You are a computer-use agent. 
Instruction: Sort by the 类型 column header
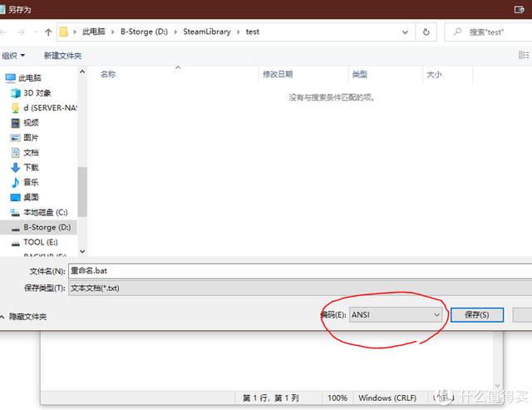click(360, 74)
